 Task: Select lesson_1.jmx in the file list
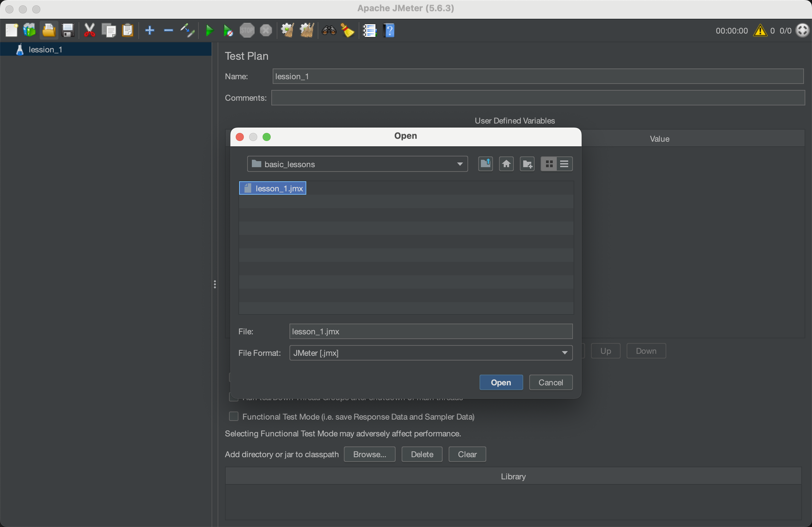click(x=273, y=188)
